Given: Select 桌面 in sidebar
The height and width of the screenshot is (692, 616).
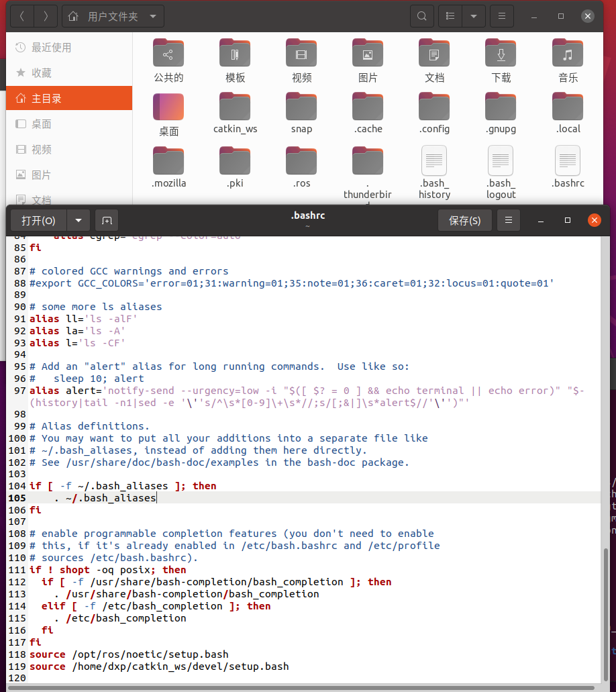Looking at the screenshot, I should [x=69, y=124].
